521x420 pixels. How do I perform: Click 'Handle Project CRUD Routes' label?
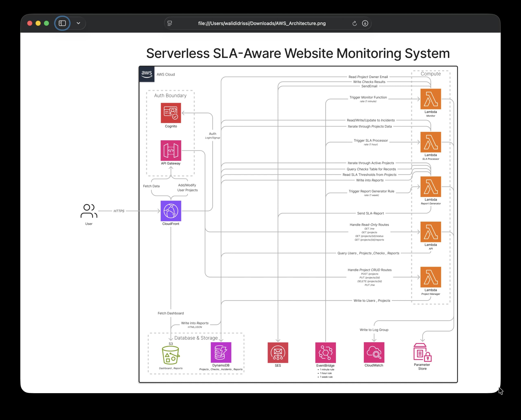[x=370, y=270]
